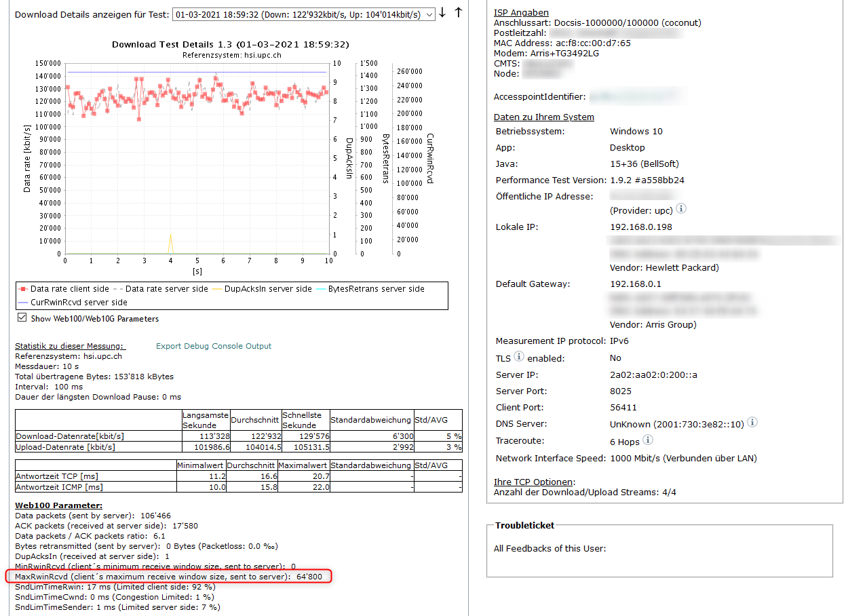
Task: Click the ISP Angaben heading
Action: pos(521,12)
